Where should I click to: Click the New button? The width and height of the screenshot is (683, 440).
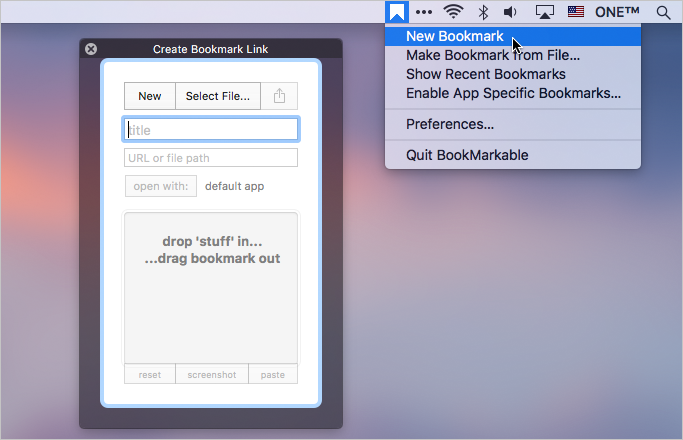point(150,96)
